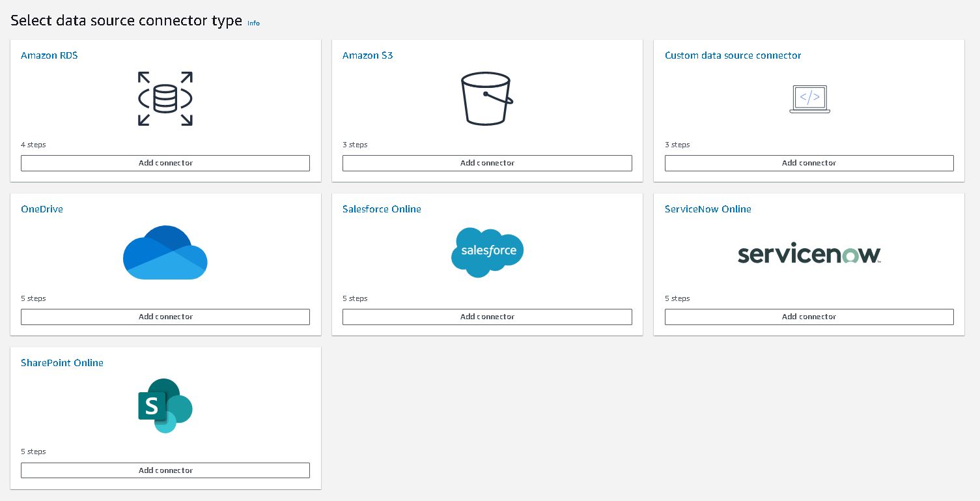The width and height of the screenshot is (980, 501).
Task: Click the '5 steps' text in ServiceNow card
Action: tap(677, 298)
